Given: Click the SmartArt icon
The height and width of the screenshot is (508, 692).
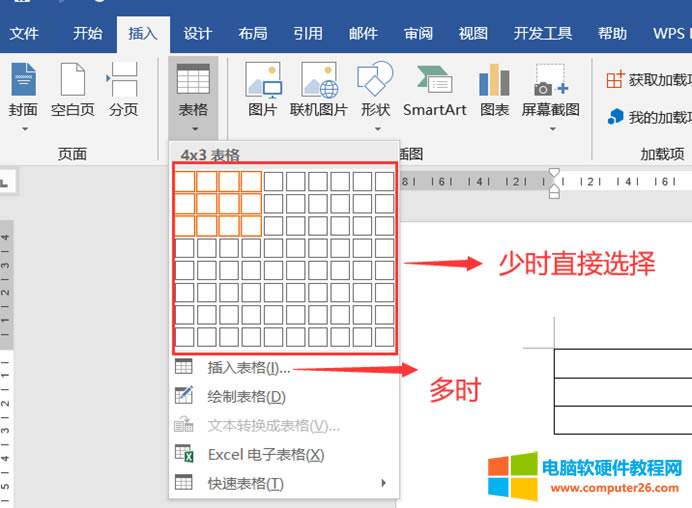Looking at the screenshot, I should (x=434, y=92).
